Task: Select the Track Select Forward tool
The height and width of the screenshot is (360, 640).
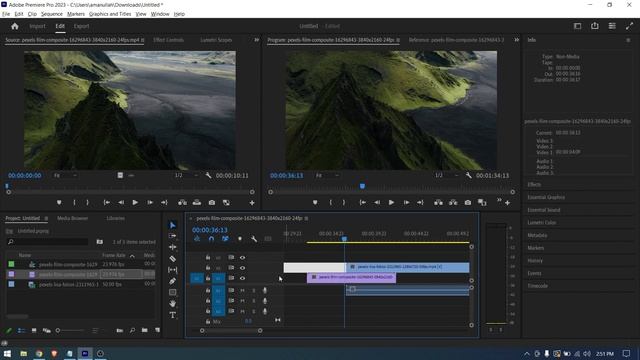Action: pos(172,236)
